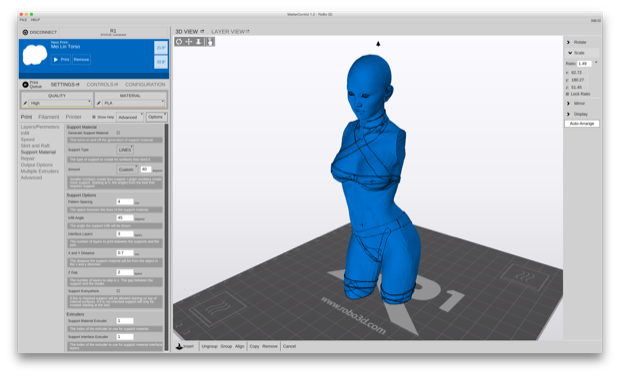Select the Printer settings tab

pos(74,117)
